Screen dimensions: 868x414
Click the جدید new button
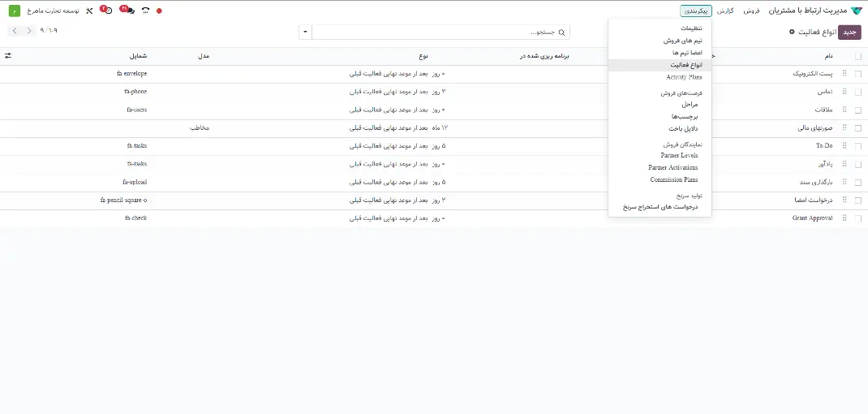click(x=849, y=32)
